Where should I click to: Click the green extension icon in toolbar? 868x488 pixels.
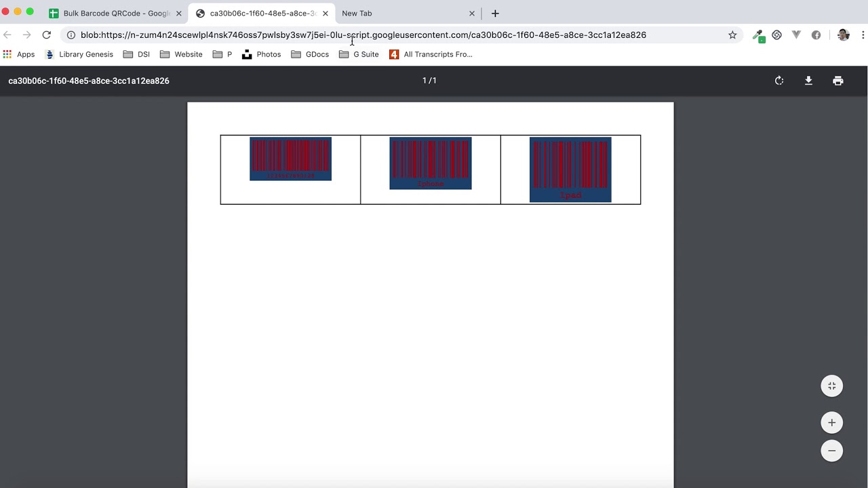[x=758, y=35]
